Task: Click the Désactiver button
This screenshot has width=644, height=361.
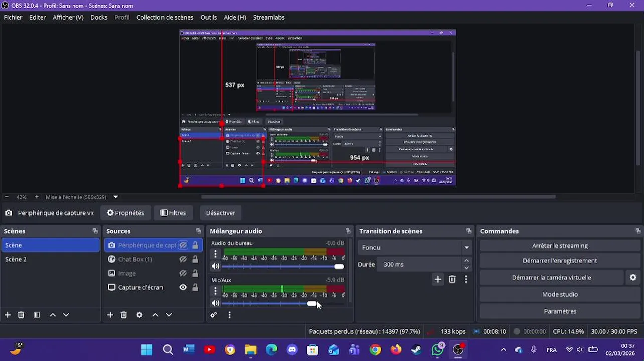Action: pyautogui.click(x=220, y=213)
